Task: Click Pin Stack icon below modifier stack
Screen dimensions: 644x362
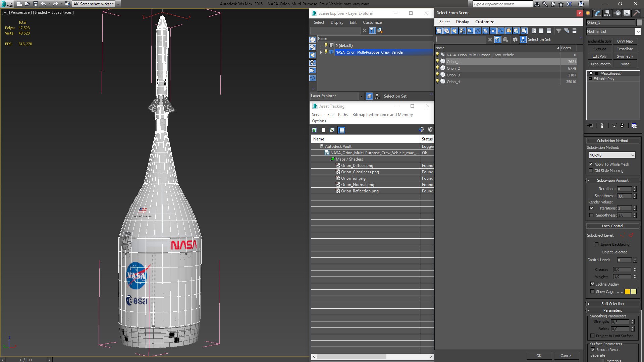Action: pos(591,126)
